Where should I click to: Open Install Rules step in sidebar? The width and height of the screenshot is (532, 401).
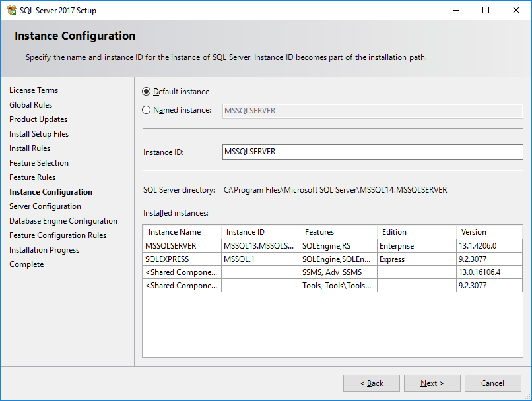click(30, 148)
